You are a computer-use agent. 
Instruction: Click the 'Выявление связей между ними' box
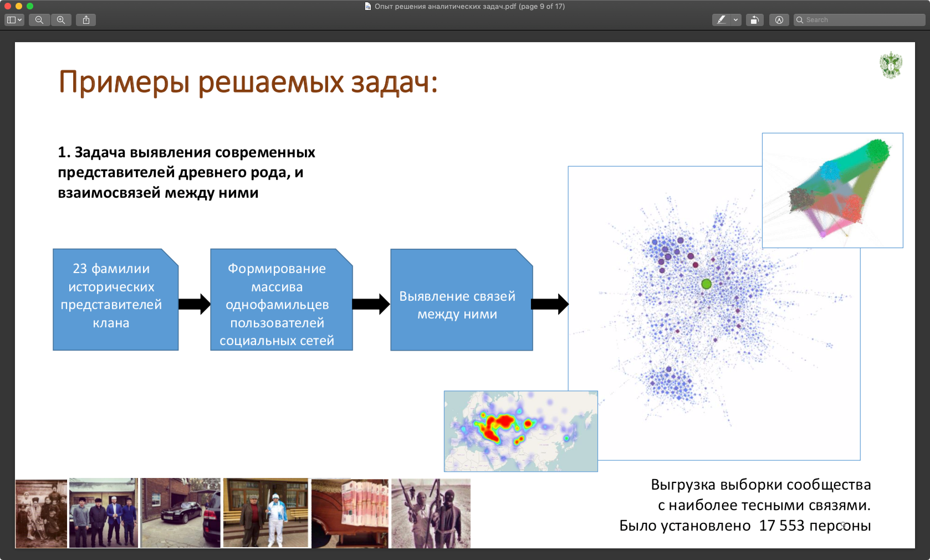click(x=461, y=300)
